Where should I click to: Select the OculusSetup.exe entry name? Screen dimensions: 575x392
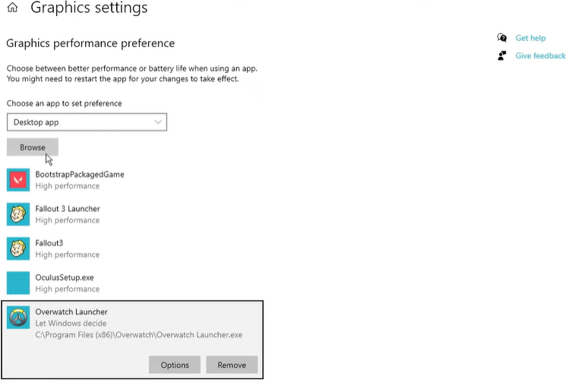pyautogui.click(x=65, y=278)
